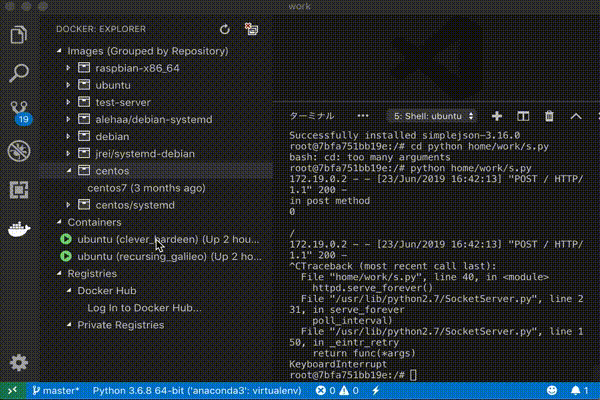The image size is (600, 400).
Task: Open the Debug view icon
Action: pyautogui.click(x=19, y=151)
